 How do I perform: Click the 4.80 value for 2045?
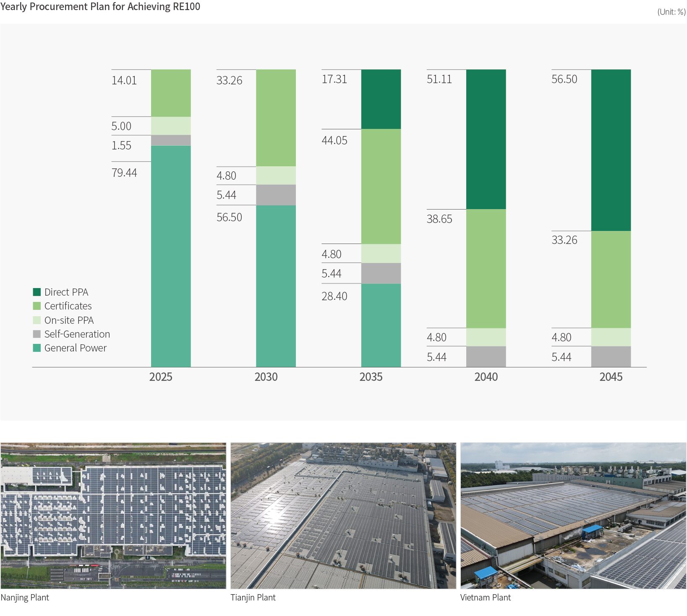click(x=562, y=337)
